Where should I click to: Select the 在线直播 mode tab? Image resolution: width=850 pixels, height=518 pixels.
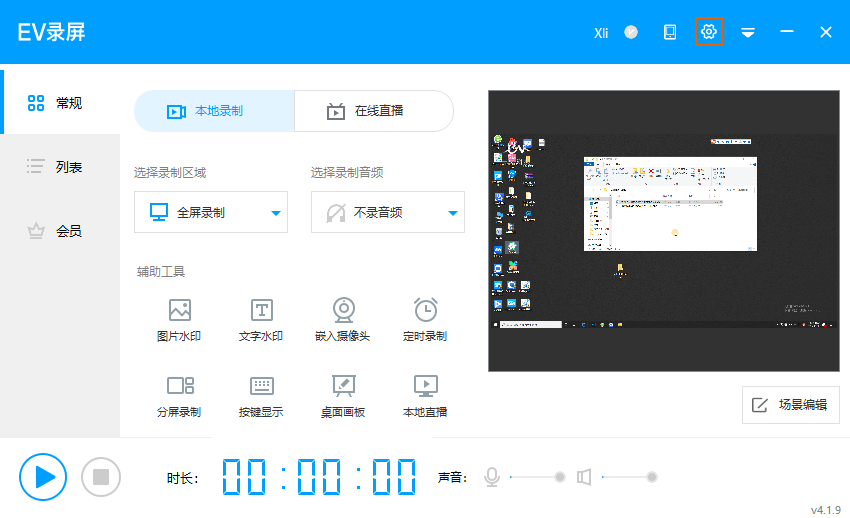[x=374, y=111]
